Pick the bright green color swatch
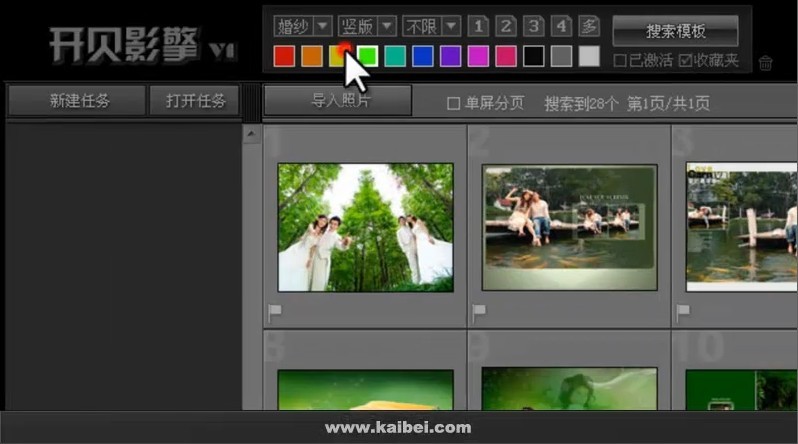The height and width of the screenshot is (444, 798). click(367, 56)
